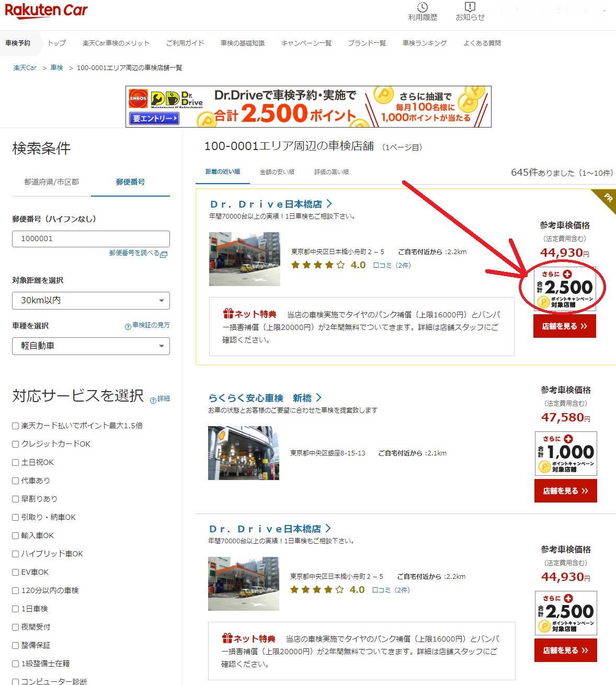Image resolution: width=616 pixels, height=685 pixels.
Task: Open 車検ランキング menu item
Action: (x=425, y=43)
